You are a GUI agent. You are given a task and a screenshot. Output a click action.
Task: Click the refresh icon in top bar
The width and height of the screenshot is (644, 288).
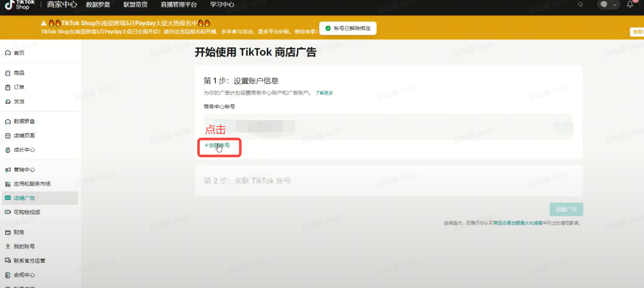pyautogui.click(x=580, y=4)
